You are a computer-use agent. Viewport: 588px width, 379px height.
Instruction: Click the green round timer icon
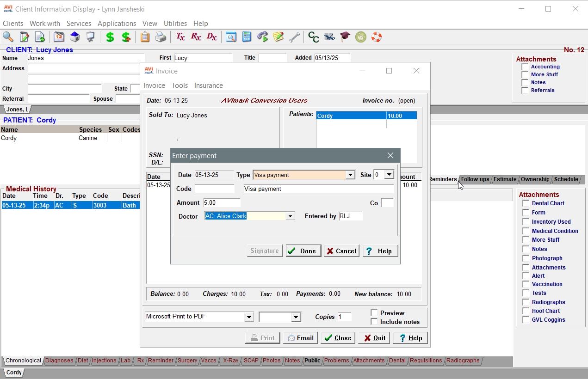coord(361,37)
